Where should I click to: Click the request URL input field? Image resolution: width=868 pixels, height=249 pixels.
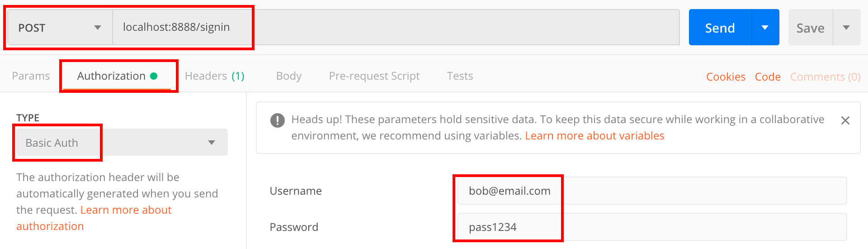[x=396, y=27]
